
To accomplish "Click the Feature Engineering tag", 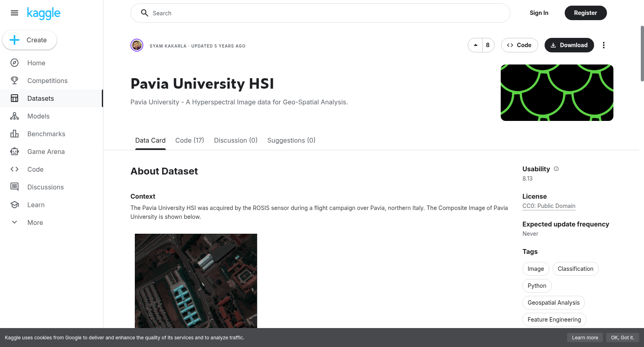I will pyautogui.click(x=554, y=320).
